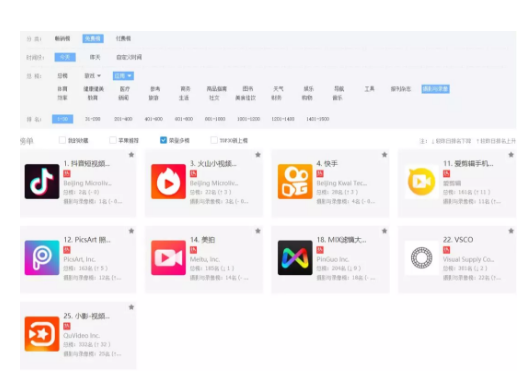Choose ranking range 1001-1200

pos(248,119)
